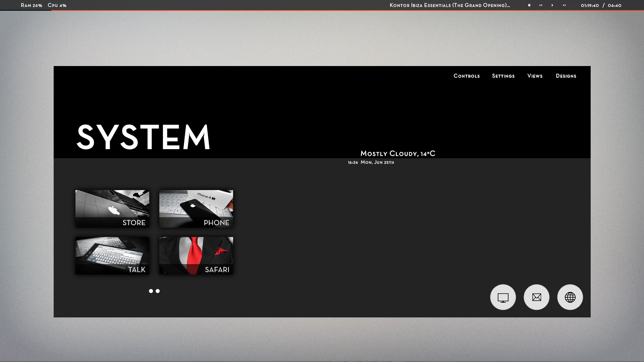Launch the Store tile
The width and height of the screenshot is (644, 362).
[x=112, y=209]
